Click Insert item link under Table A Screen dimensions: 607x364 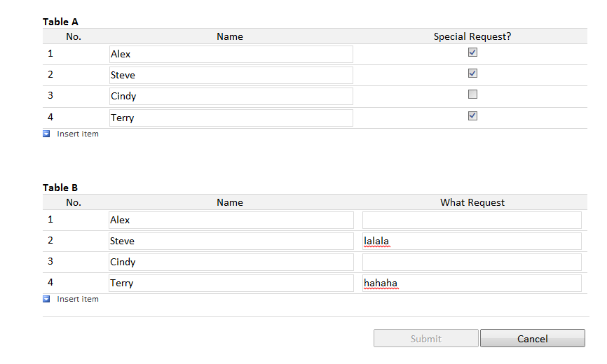[78, 134]
